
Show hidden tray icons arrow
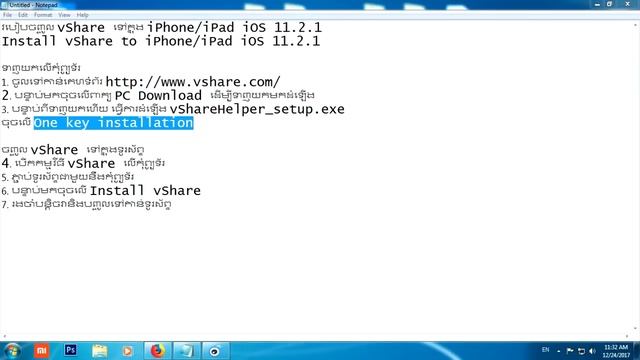[x=558, y=351]
